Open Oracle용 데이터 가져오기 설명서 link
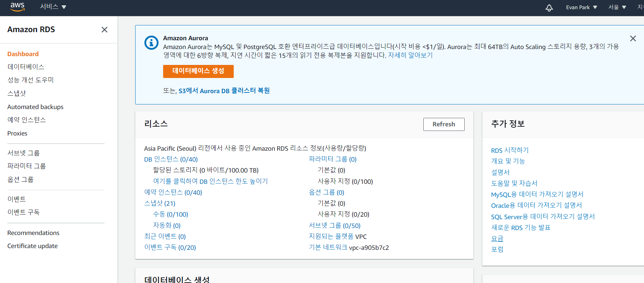The image size is (644, 283). pyautogui.click(x=536, y=205)
